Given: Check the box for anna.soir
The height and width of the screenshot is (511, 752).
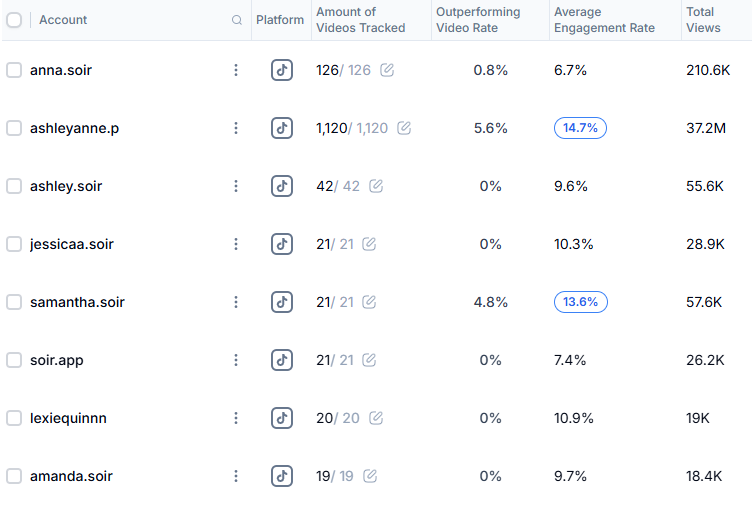Looking at the screenshot, I should point(13,70).
